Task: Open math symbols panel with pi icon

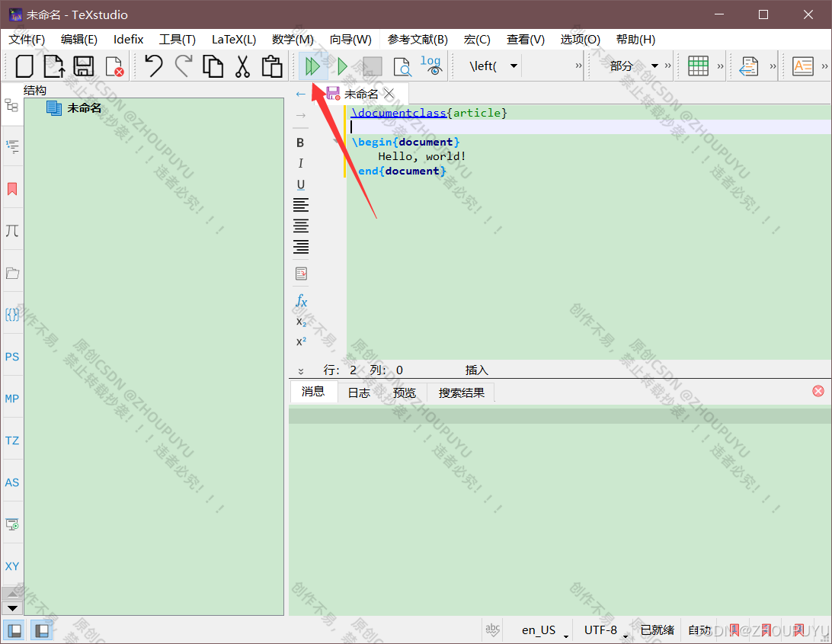Action: (x=12, y=230)
